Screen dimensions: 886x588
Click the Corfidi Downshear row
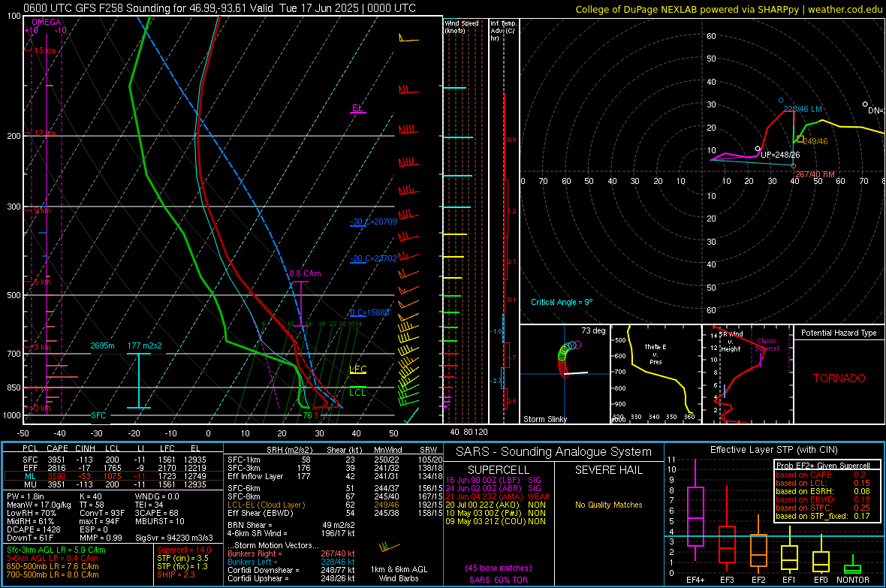[x=291, y=570]
